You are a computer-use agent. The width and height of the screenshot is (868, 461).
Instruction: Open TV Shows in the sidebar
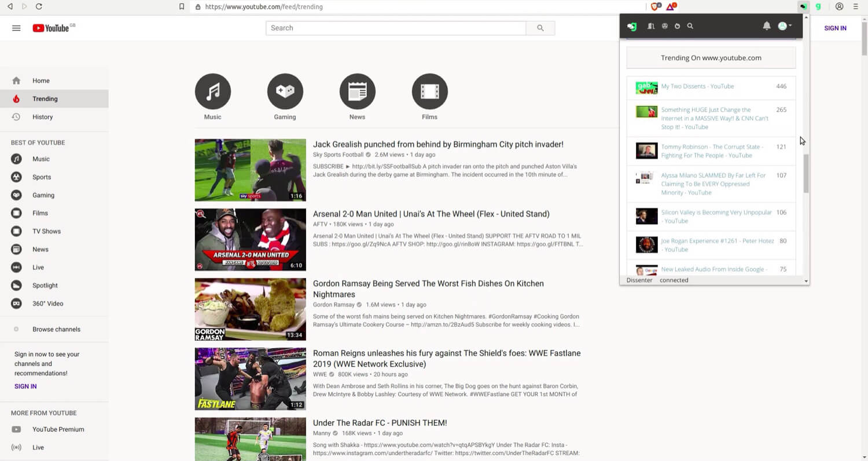click(x=54, y=231)
